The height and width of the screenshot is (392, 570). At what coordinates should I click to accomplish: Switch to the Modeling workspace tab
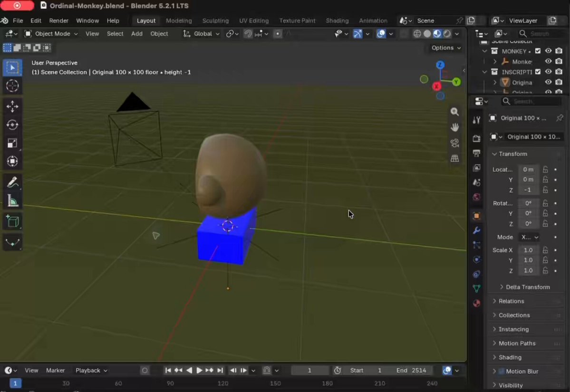click(x=179, y=21)
